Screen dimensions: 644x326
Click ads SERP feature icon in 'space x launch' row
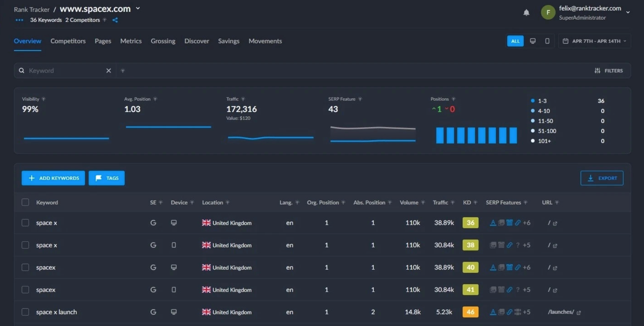pos(493,312)
